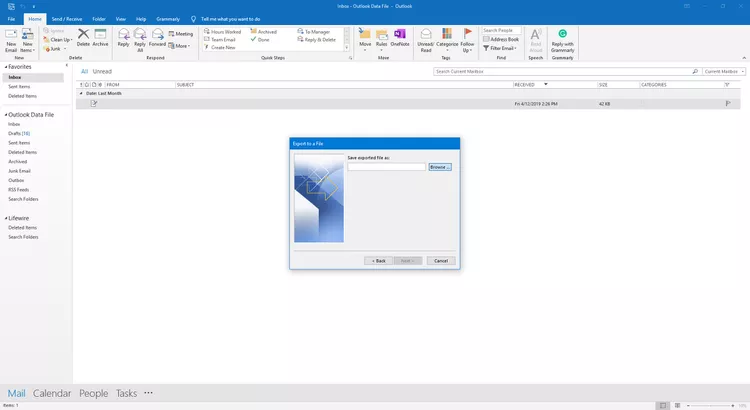Click the flag on the message row
The height and width of the screenshot is (410, 750).
click(728, 103)
